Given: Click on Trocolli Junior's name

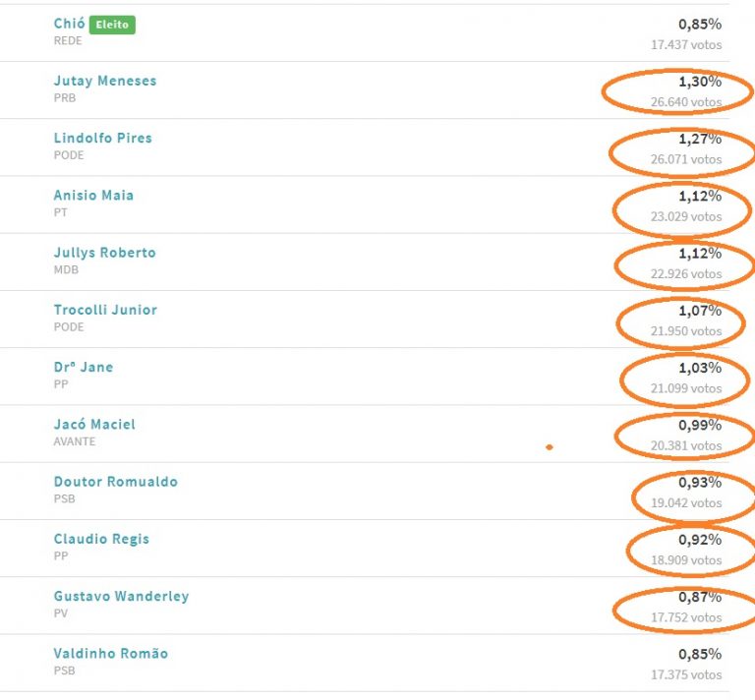Looking at the screenshot, I should point(105,310).
